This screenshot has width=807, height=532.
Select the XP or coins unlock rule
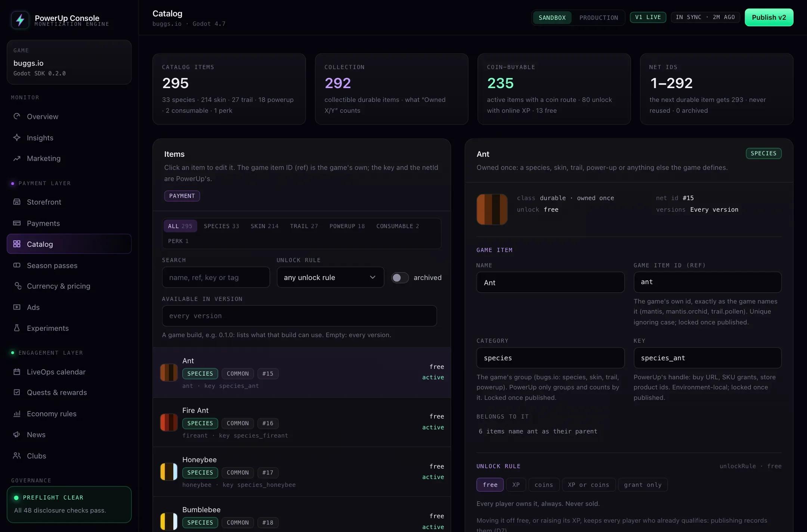[x=588, y=485]
